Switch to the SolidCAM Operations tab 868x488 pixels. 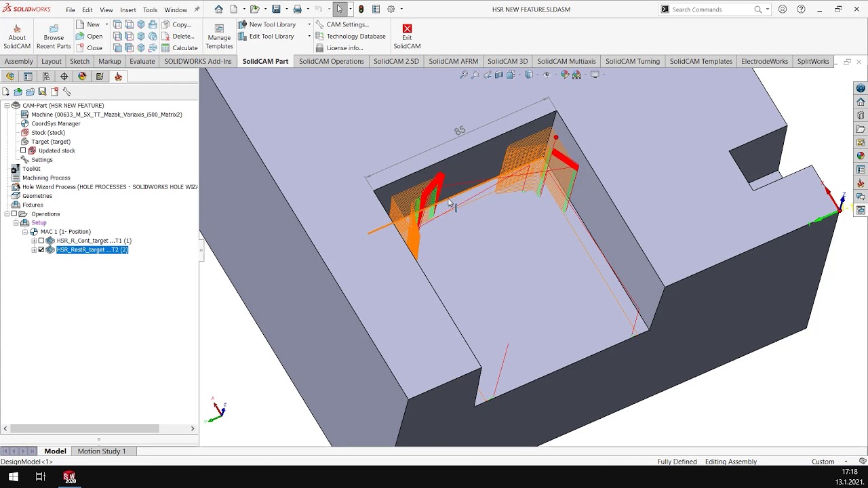(332, 61)
